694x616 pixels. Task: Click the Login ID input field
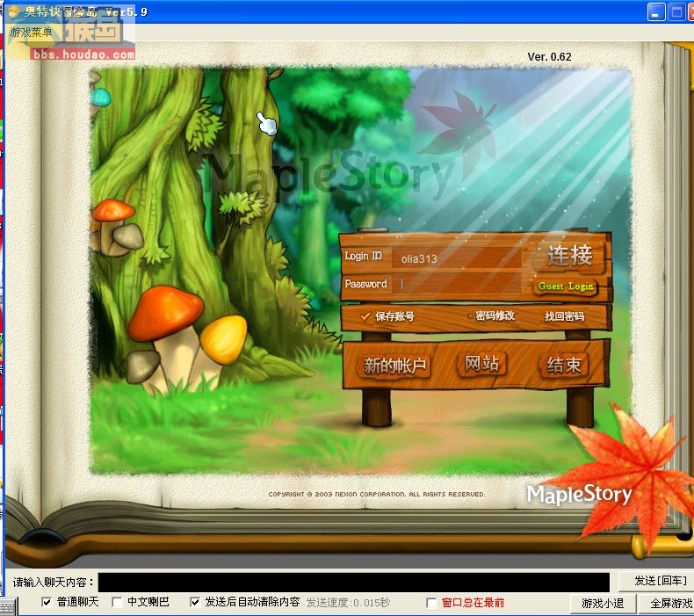tap(456, 257)
